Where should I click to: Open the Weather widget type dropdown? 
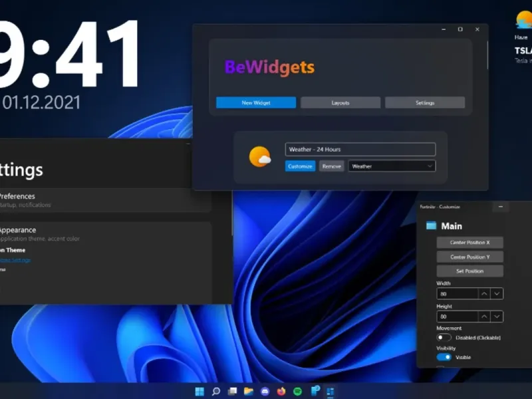pos(392,166)
